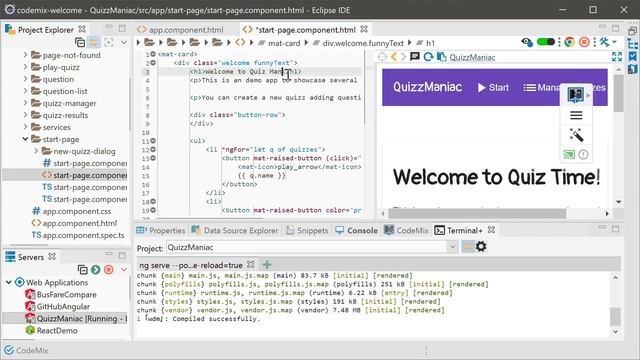Expand the page-not-found folder

25,55
